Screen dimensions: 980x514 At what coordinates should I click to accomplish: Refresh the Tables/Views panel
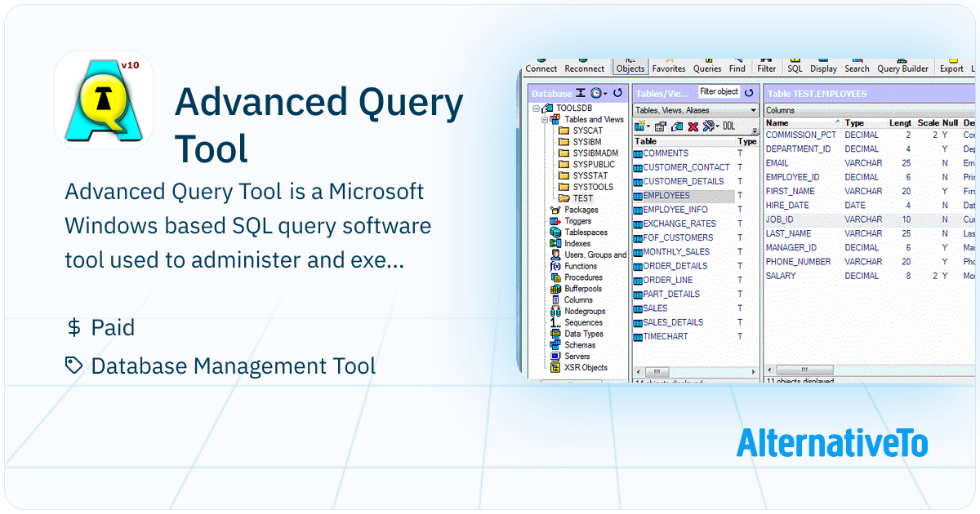click(x=749, y=93)
